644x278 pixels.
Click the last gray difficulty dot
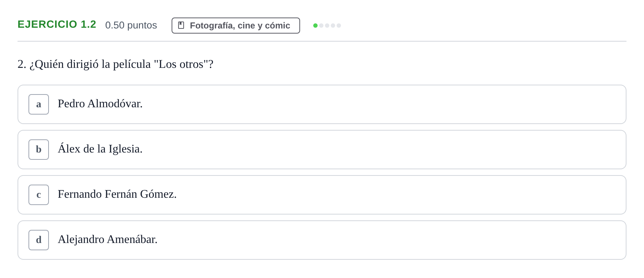point(339,26)
